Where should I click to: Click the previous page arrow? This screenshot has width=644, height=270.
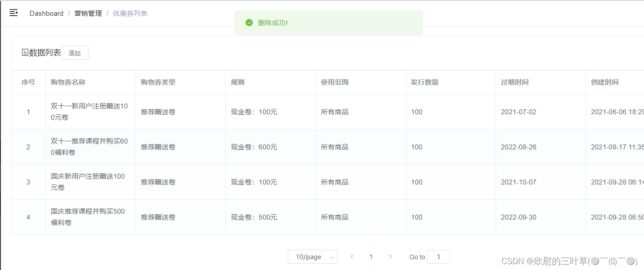click(352, 256)
